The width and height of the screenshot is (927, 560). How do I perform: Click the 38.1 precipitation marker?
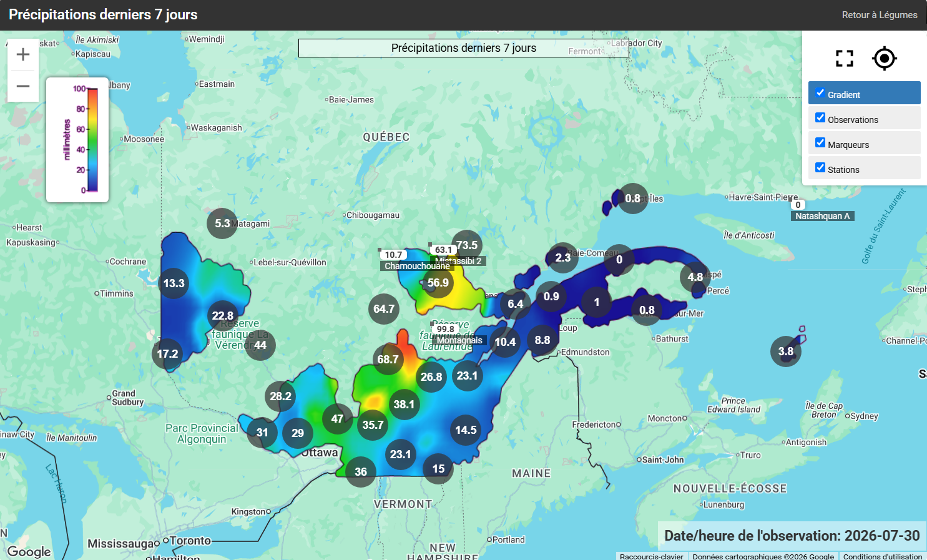coord(404,405)
